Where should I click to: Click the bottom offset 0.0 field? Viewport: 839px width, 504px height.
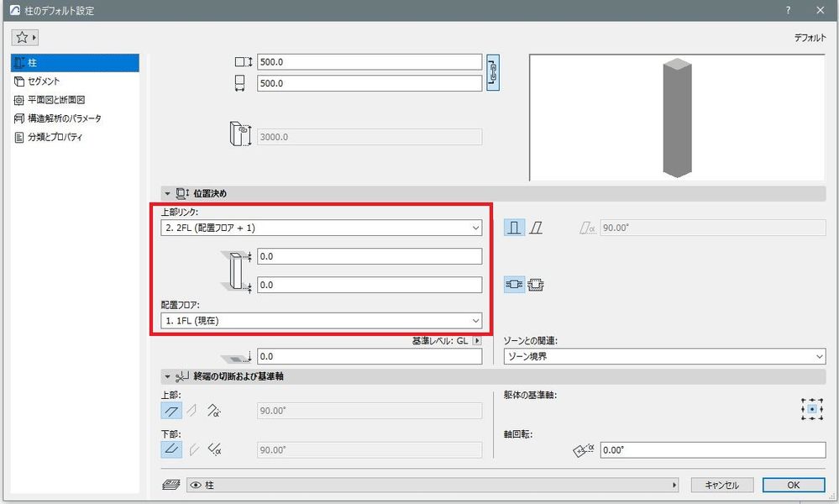370,285
